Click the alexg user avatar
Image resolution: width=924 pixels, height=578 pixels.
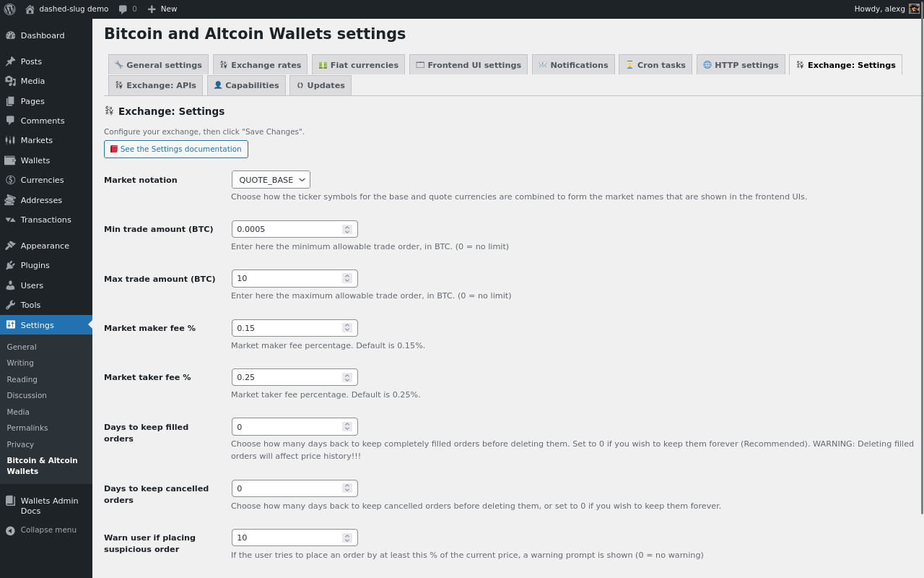(x=914, y=9)
